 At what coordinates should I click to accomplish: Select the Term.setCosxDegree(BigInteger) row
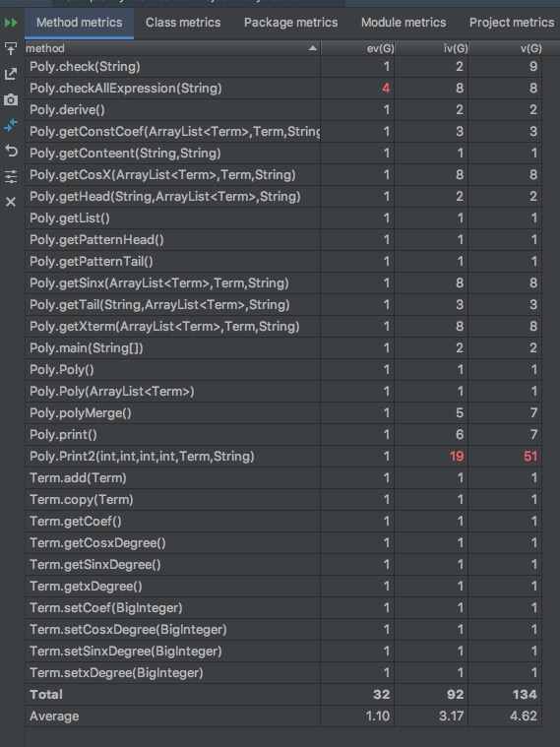(x=283, y=630)
